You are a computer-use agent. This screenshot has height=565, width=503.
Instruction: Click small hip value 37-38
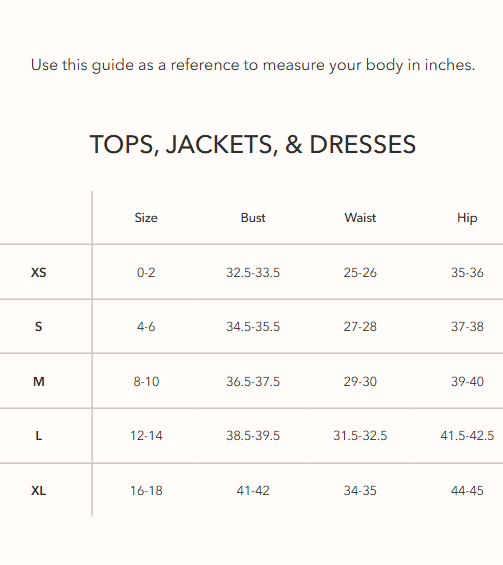(x=467, y=327)
